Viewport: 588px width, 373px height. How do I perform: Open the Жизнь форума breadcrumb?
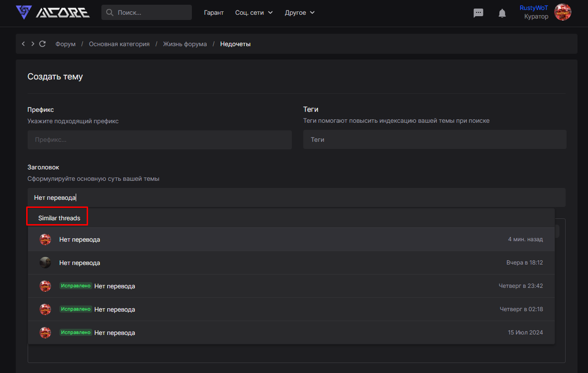click(185, 44)
